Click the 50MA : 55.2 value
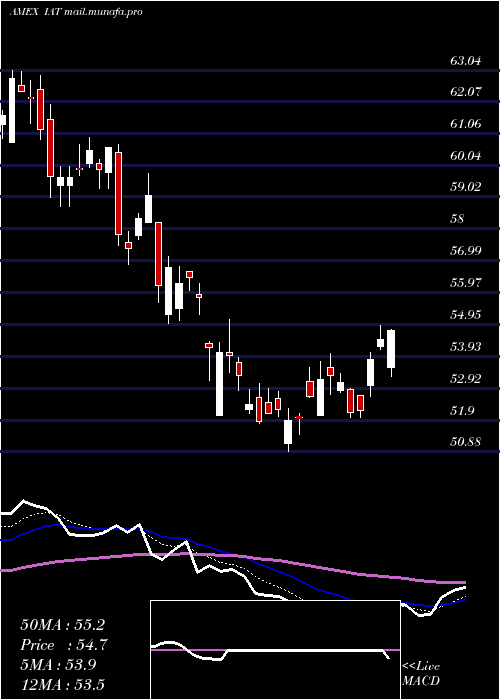Viewport: 500px width, 700px height. click(x=62, y=625)
